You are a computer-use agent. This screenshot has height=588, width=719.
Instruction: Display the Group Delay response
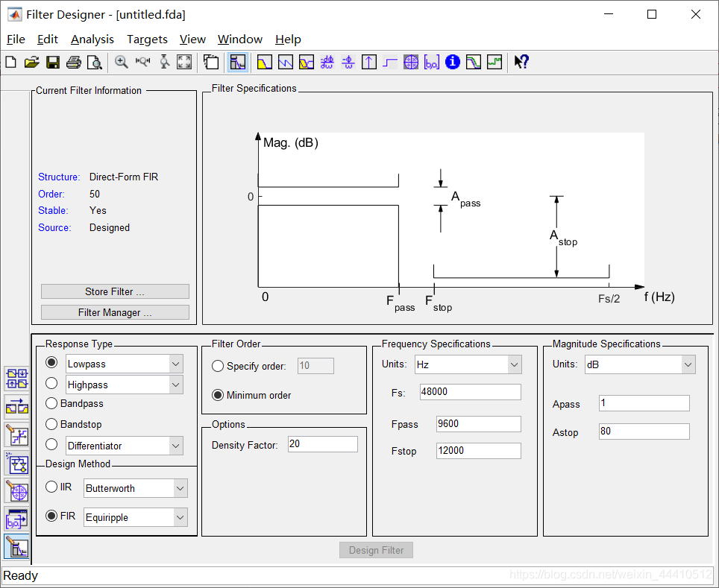(x=327, y=62)
